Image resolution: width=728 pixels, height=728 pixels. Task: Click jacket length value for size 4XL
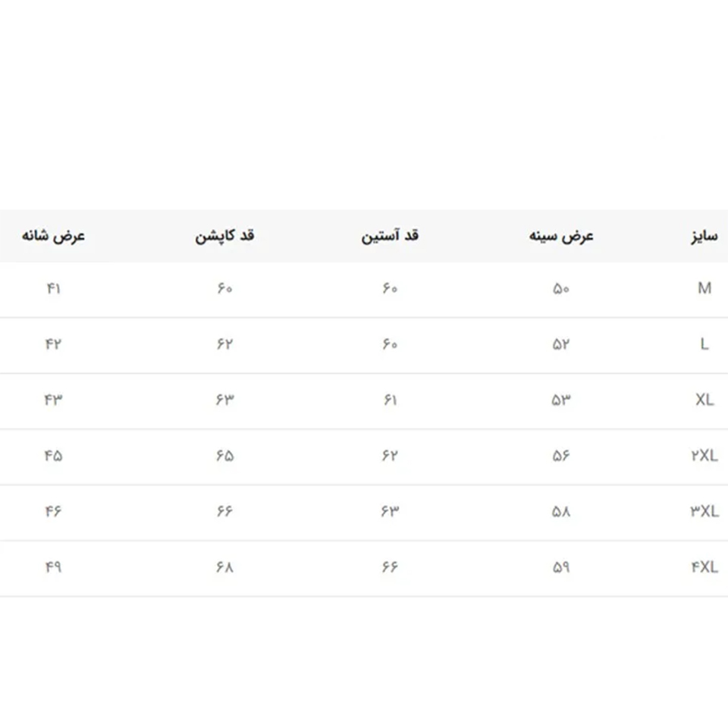[x=224, y=567]
